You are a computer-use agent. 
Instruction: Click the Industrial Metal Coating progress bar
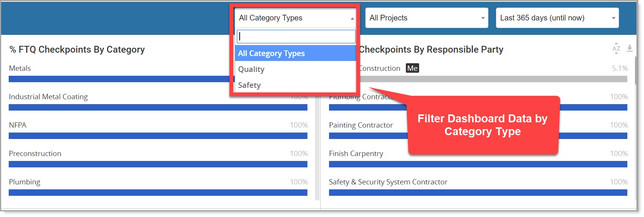158,107
